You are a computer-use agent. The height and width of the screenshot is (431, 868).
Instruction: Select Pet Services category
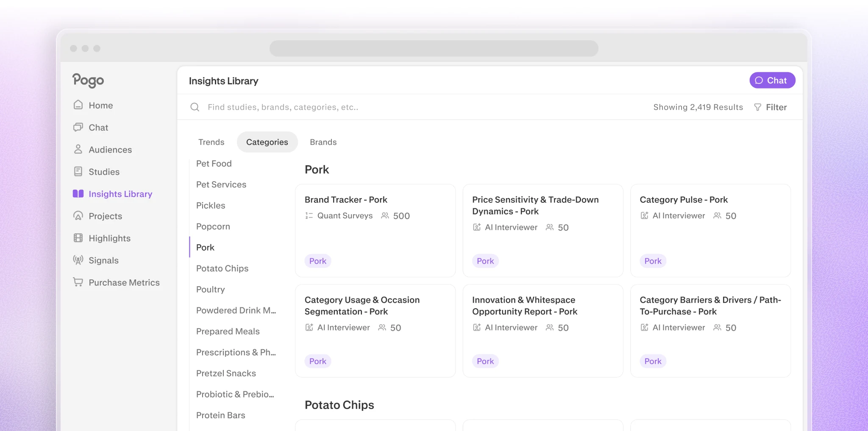(221, 185)
